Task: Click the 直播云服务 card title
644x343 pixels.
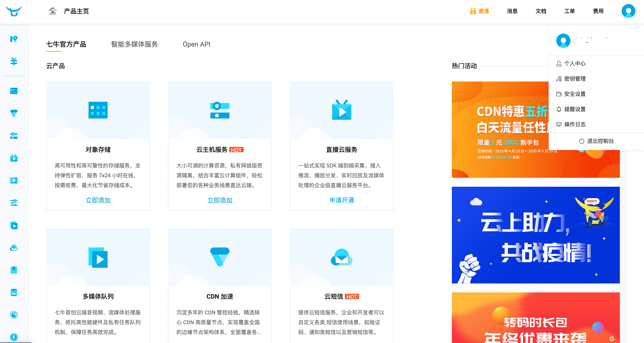Action: coord(341,150)
